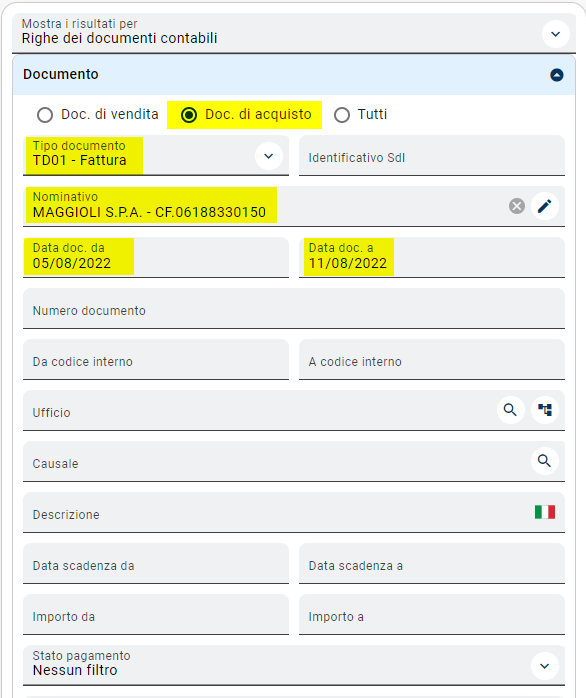The image size is (586, 698).
Task: Click the Documento section header
Action: tap(294, 75)
